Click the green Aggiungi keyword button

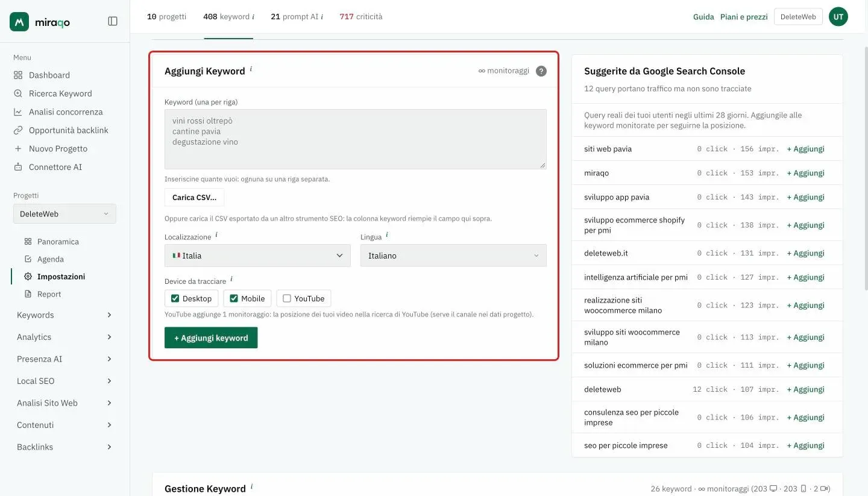211,338
